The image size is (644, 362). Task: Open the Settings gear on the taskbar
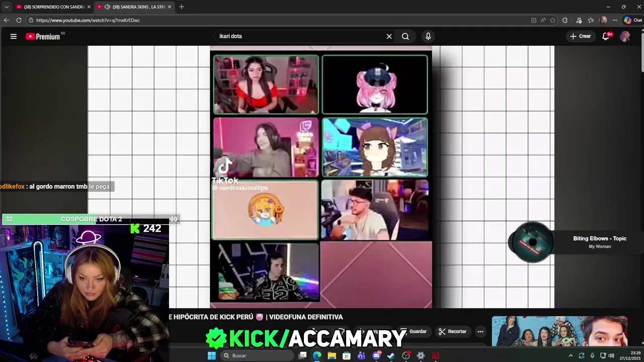click(421, 355)
